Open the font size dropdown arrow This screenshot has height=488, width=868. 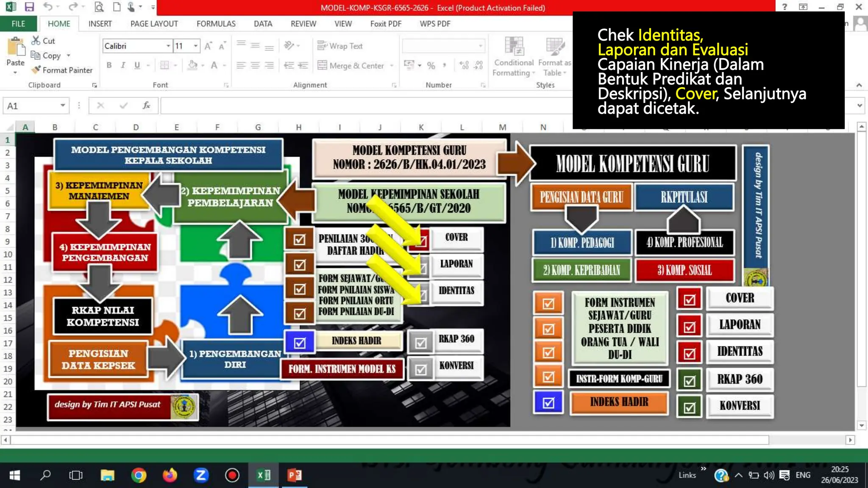pyautogui.click(x=195, y=46)
